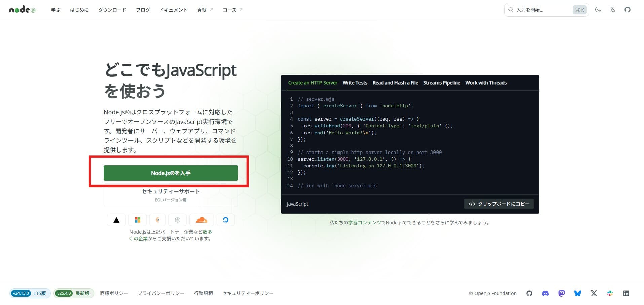Open the LinkedIn icon in the footer
The height and width of the screenshot is (305, 644).
[x=626, y=293]
